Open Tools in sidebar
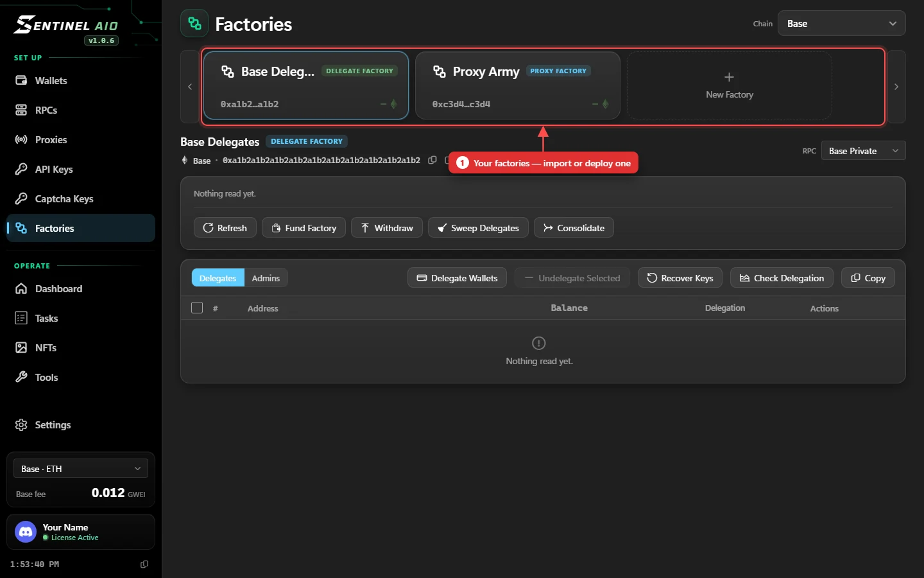The width and height of the screenshot is (924, 578). [81, 378]
